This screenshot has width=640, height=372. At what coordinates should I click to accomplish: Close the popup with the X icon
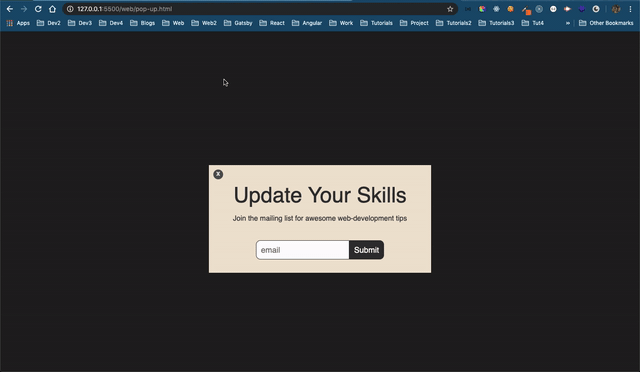[218, 174]
